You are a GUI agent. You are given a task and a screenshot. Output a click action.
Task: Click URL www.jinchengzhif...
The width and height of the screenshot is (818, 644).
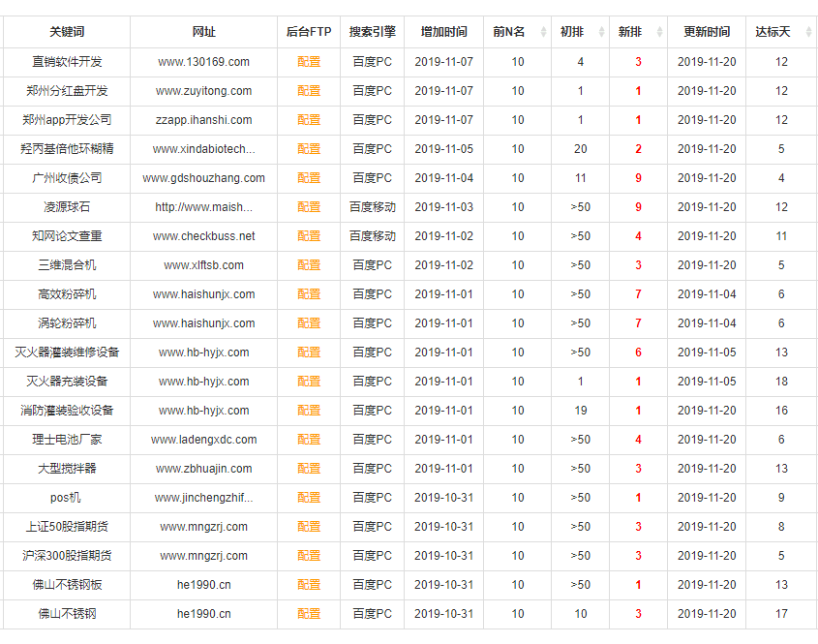pyautogui.click(x=203, y=498)
